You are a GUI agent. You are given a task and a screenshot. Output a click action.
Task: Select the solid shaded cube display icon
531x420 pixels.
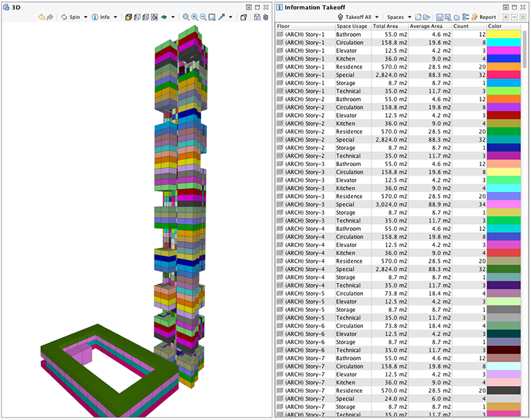pyautogui.click(x=129, y=17)
